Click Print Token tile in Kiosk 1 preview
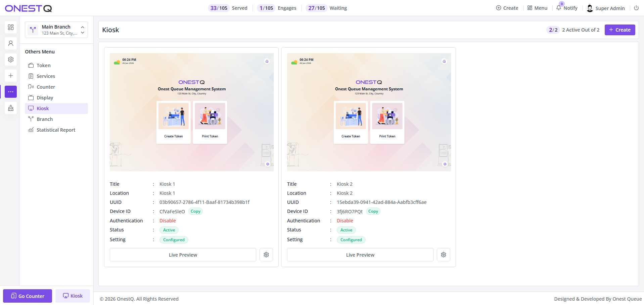 pyautogui.click(x=210, y=123)
